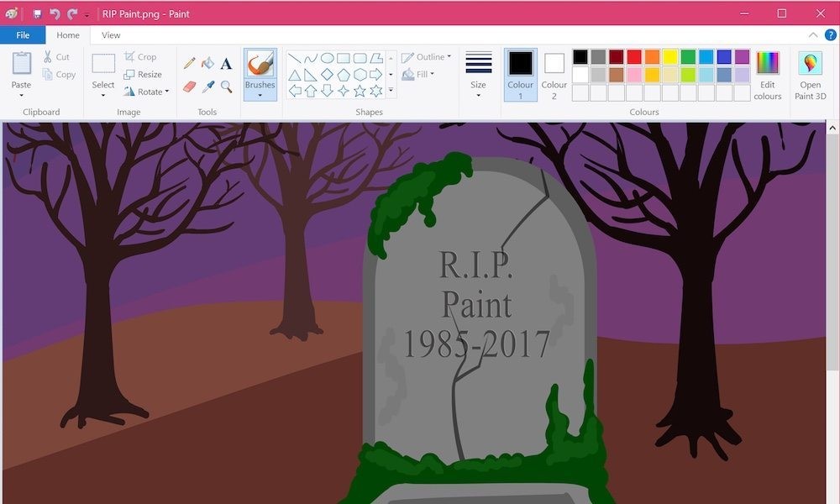The width and height of the screenshot is (840, 504).
Task: Open Paint Help
Action: click(831, 35)
